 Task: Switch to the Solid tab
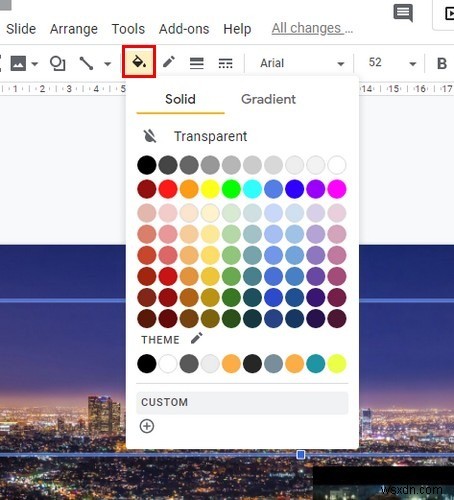pyautogui.click(x=180, y=99)
